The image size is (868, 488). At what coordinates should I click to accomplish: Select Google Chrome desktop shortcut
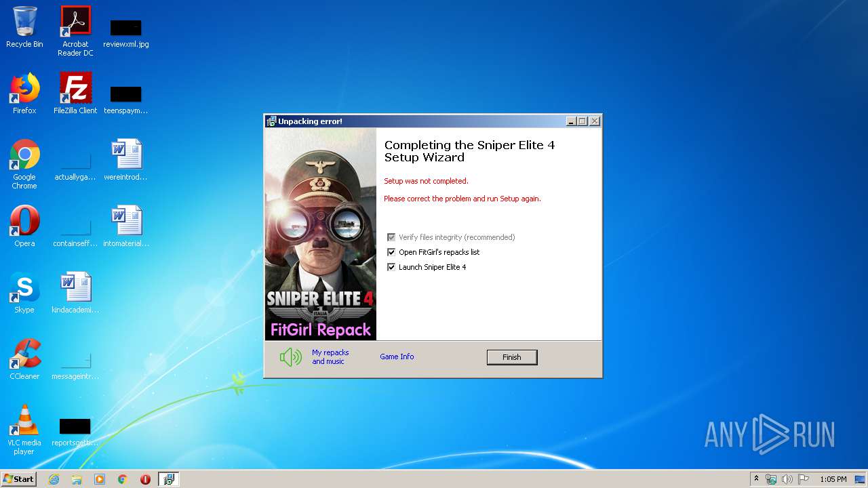(x=24, y=164)
